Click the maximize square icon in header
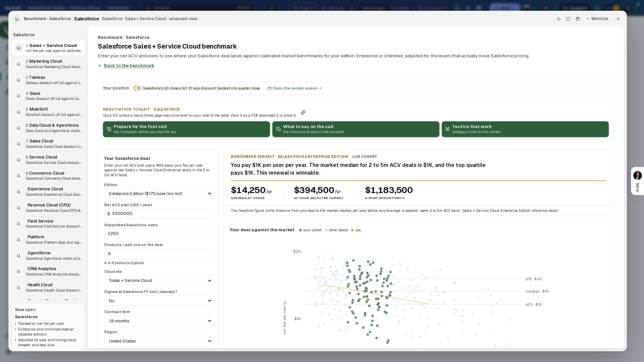Screen dimensions: 644x362 tap(568, 19)
